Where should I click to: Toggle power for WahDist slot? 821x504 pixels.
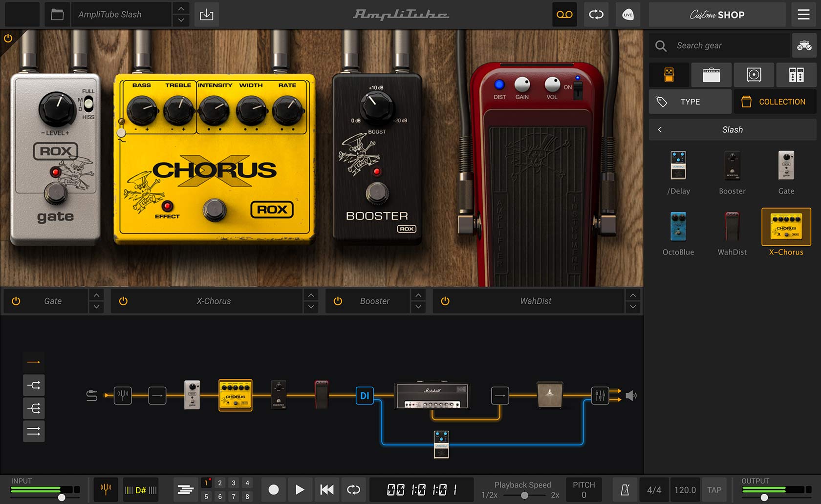445,301
